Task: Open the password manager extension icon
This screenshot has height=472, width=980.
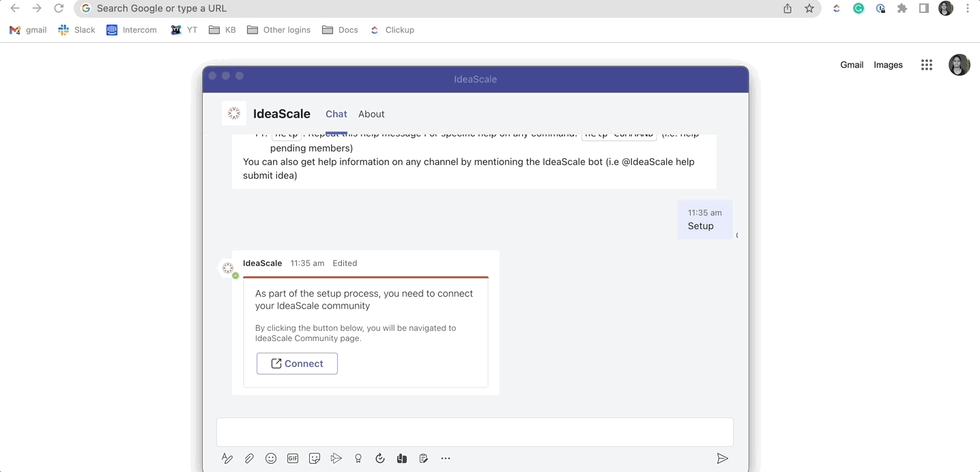Action: (880, 8)
